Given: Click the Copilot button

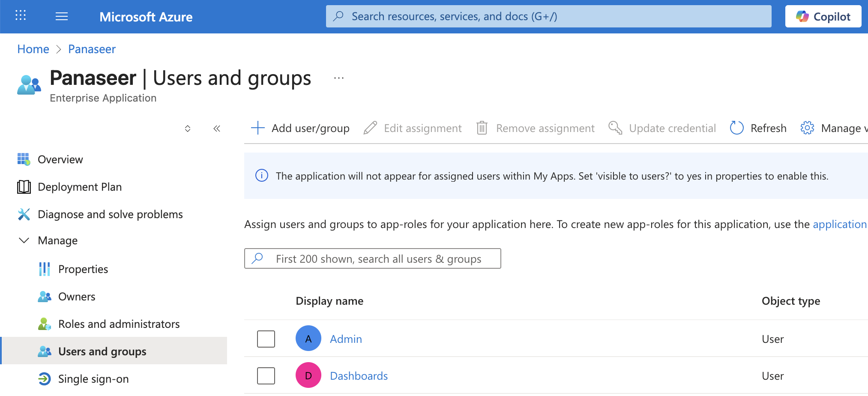Looking at the screenshot, I should [823, 16].
